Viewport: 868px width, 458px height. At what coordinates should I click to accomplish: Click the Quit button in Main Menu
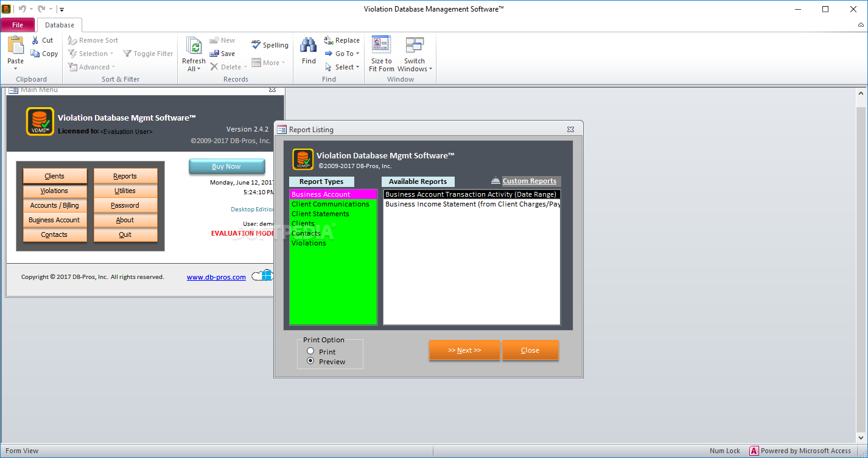tap(125, 234)
